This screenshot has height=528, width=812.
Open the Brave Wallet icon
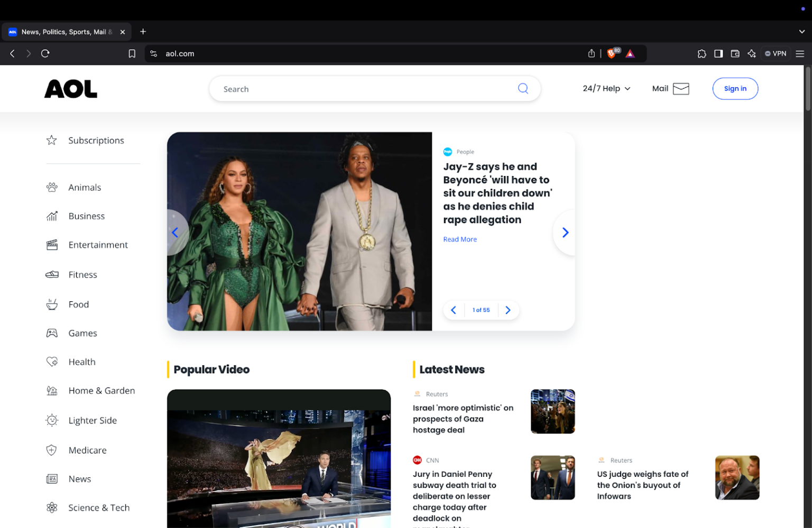(x=735, y=53)
